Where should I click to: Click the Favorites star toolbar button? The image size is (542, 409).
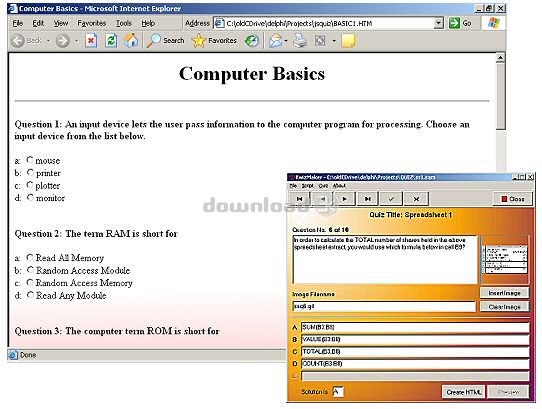click(214, 41)
